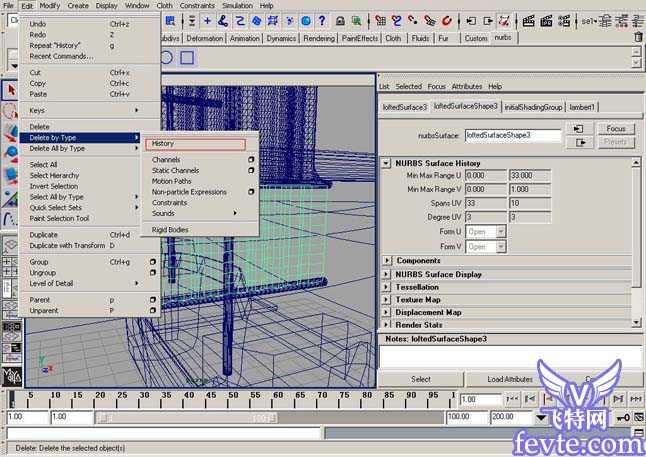Enable snap to view planes icon
Viewport: 646px width, 457px height.
(x=430, y=21)
